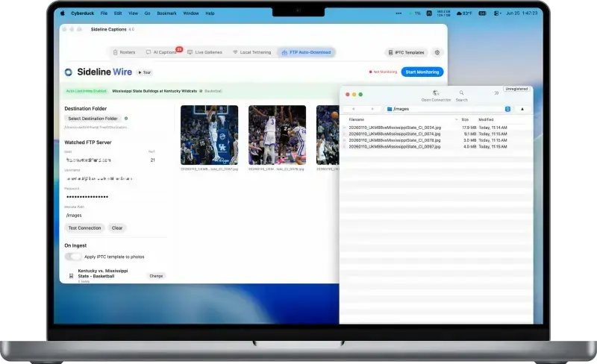The image size is (597, 364).
Task: Switch to the Rosters tab
Action: (124, 52)
